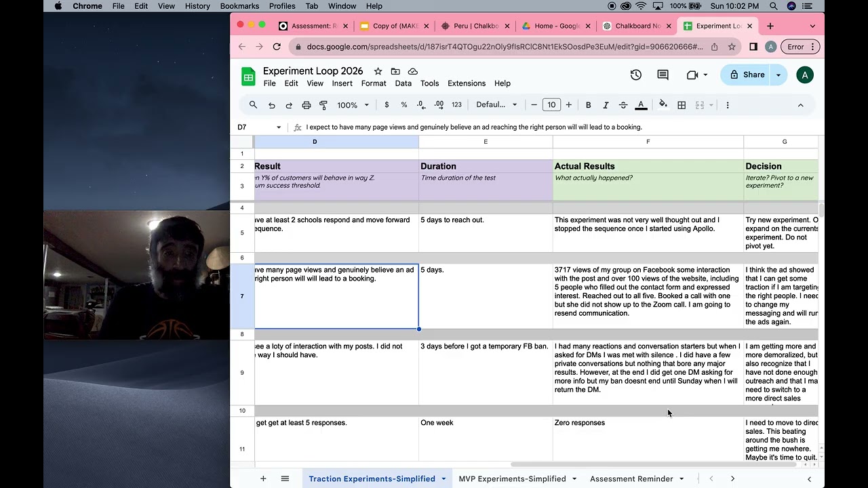Expand the Share options arrow

[778, 75]
